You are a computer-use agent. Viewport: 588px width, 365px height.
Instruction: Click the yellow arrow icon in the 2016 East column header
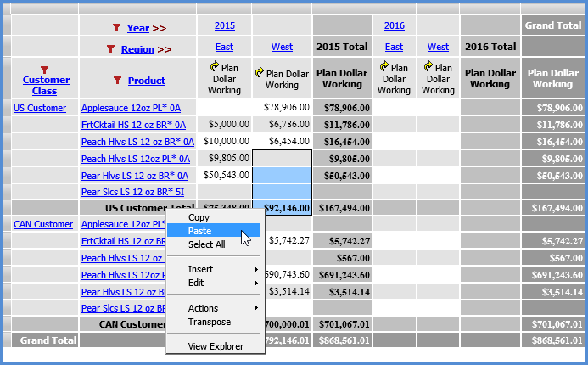pos(384,66)
